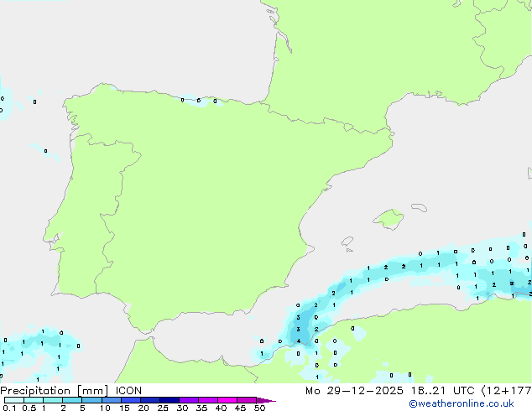Image resolution: width=532 pixels, height=411 pixels.
Task: Click the legend label '40'
Action: click(x=221, y=408)
